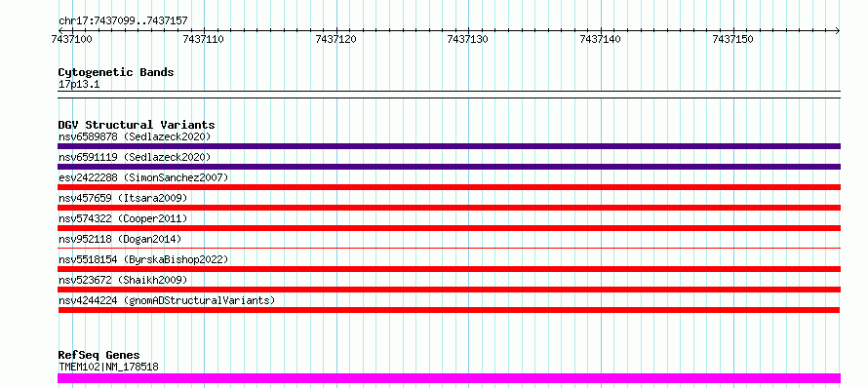868x388 pixels.
Task: Select variant label nsv4244224 (gnomADStructuralVariants)
Action: [x=167, y=300]
